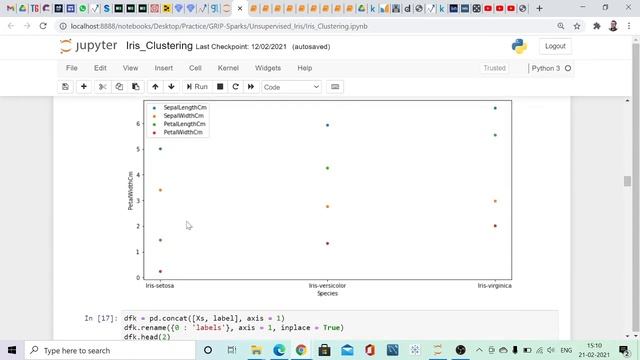View site information icon beside localhost URL
Image resolution: width=640 pixels, height=360 pixels.
63,26
